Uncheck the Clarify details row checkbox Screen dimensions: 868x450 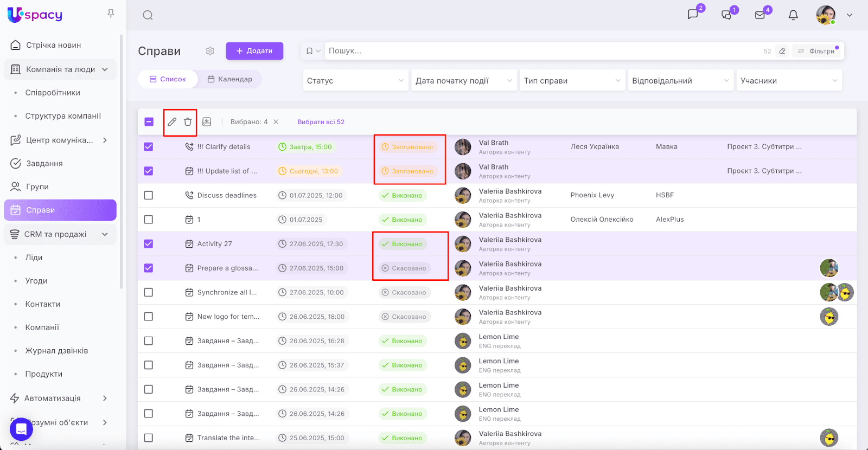pos(149,147)
